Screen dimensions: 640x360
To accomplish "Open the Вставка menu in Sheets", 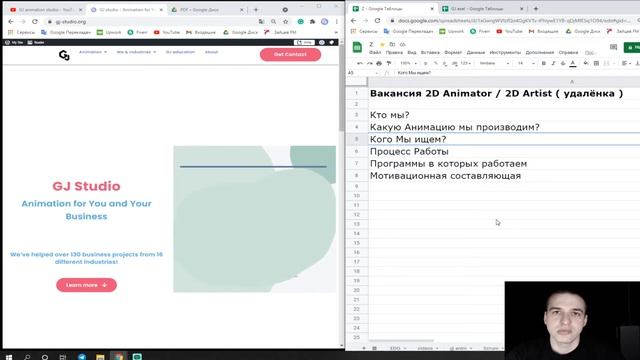I will (430, 53).
